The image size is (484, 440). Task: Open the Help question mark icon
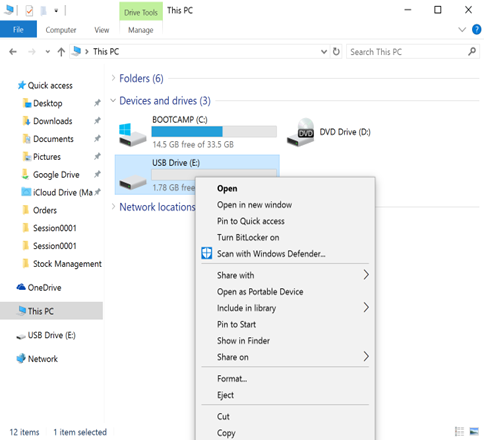pyautogui.click(x=476, y=30)
